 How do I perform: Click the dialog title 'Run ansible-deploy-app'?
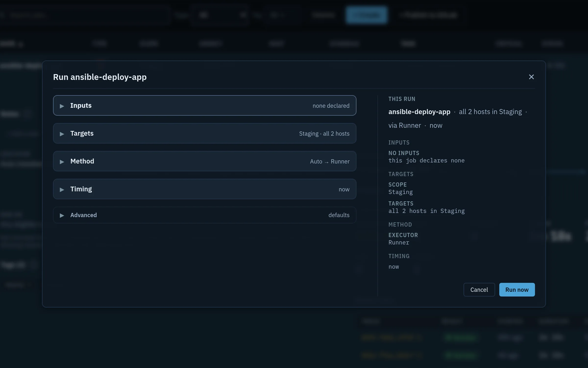(100, 77)
